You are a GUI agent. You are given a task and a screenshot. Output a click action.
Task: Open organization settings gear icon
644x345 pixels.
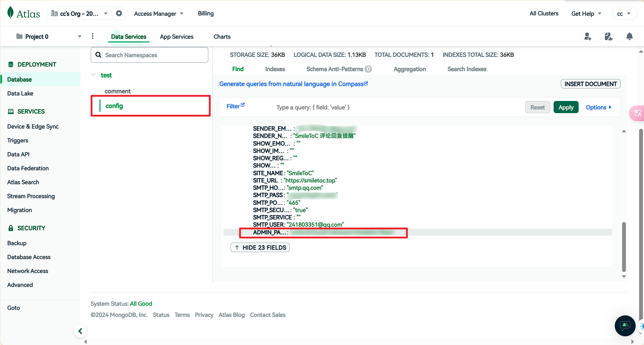(x=119, y=13)
